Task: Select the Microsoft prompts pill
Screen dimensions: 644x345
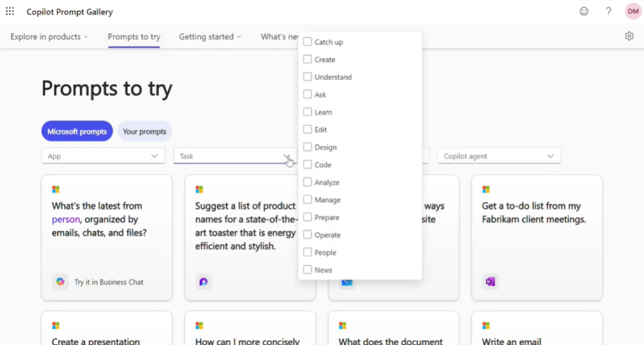Action: 77,131
